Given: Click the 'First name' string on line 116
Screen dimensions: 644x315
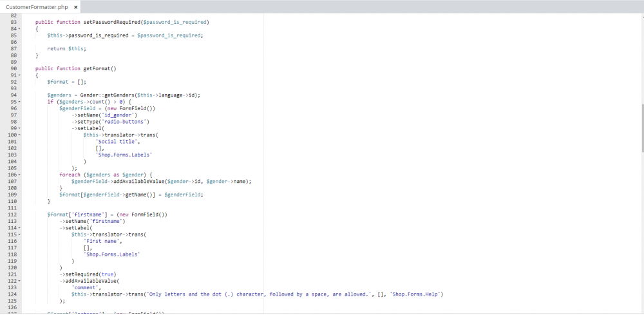Looking at the screenshot, I should (x=102, y=242).
